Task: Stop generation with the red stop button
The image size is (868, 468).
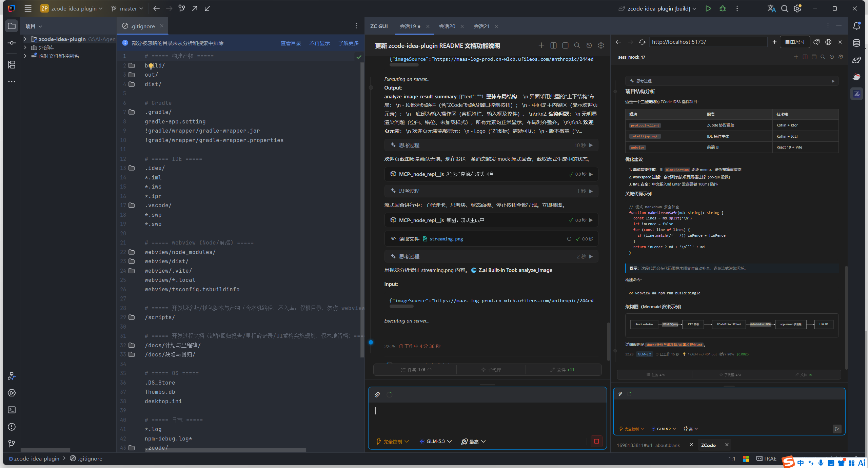Action: (x=596, y=441)
